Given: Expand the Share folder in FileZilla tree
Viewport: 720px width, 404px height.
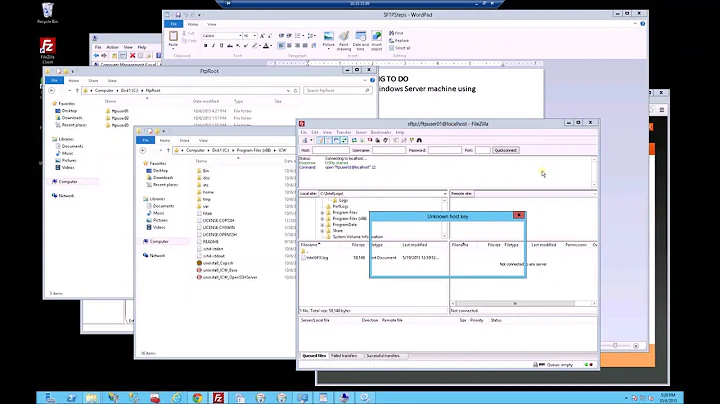Looking at the screenshot, I should tap(322, 231).
